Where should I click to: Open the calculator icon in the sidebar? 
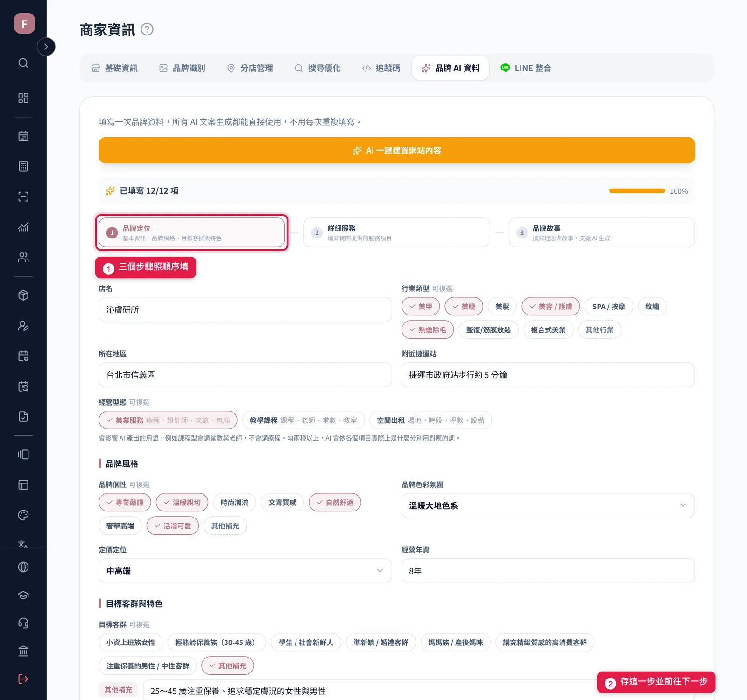coord(23,166)
